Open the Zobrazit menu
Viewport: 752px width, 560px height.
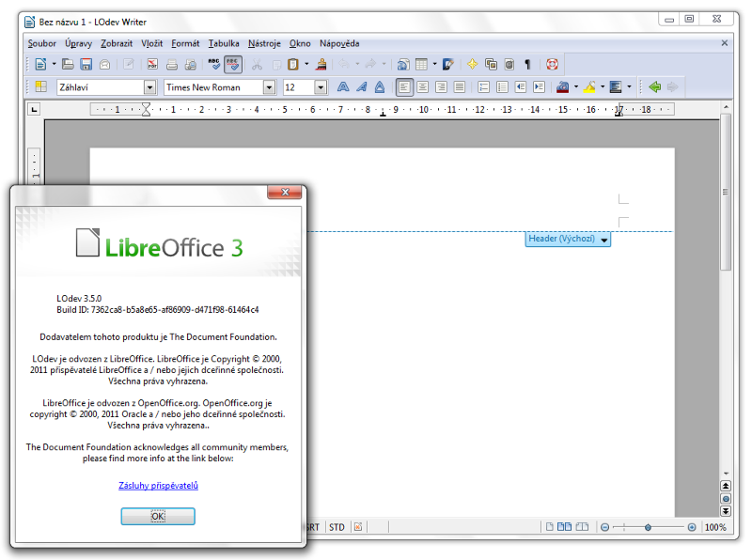117,43
